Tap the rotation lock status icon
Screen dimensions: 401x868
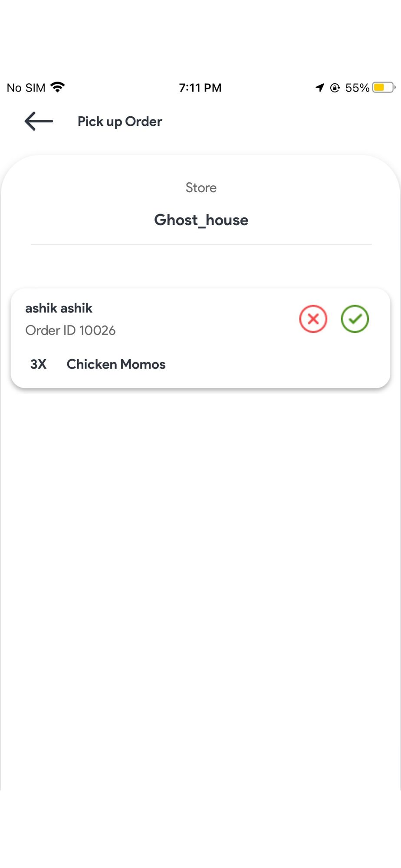coord(335,88)
